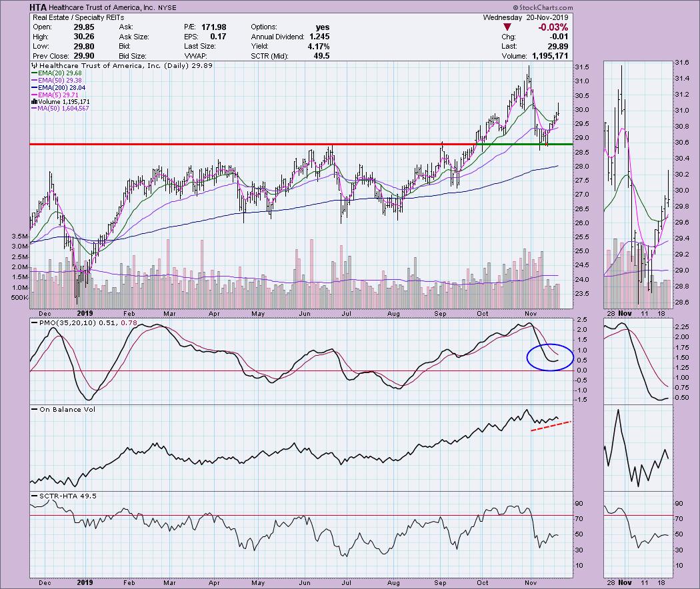The width and height of the screenshot is (700, 589).
Task: Click the 28.0 price axis label
Action: (x=582, y=167)
